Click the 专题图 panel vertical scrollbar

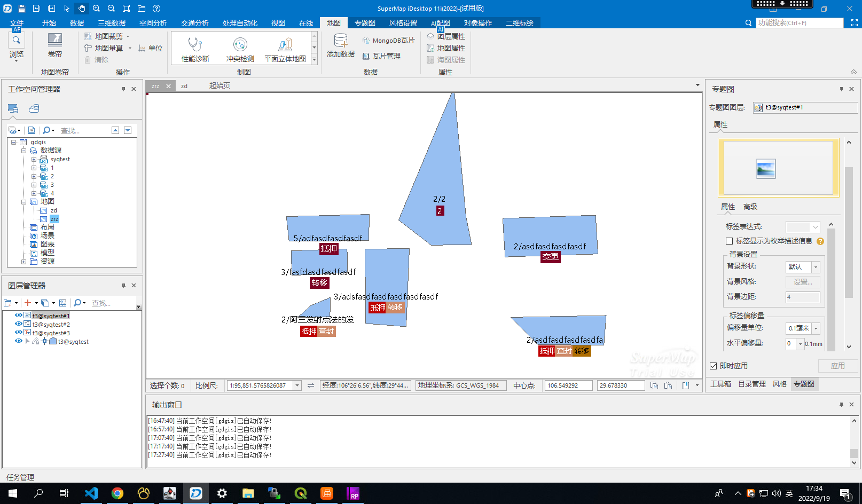click(849, 232)
